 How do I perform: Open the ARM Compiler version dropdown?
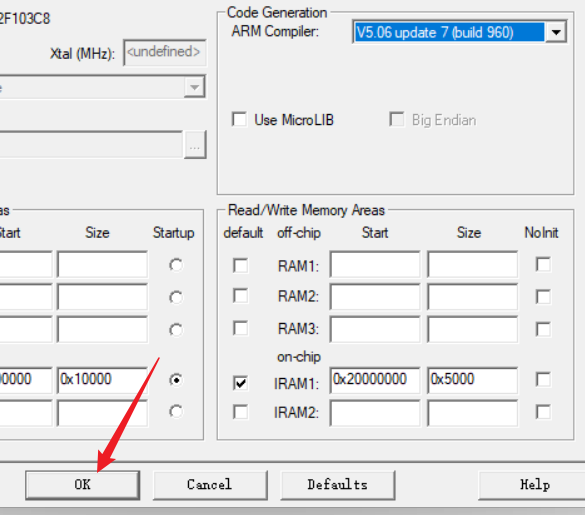[x=556, y=32]
